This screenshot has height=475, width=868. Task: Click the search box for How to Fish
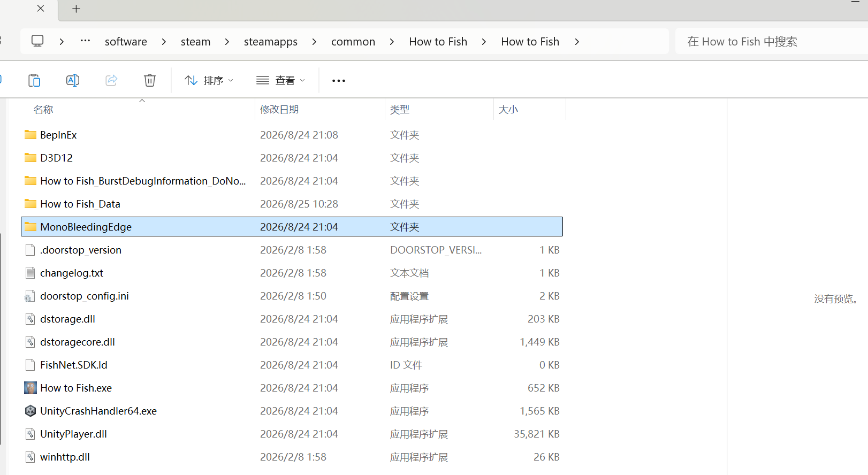point(771,41)
